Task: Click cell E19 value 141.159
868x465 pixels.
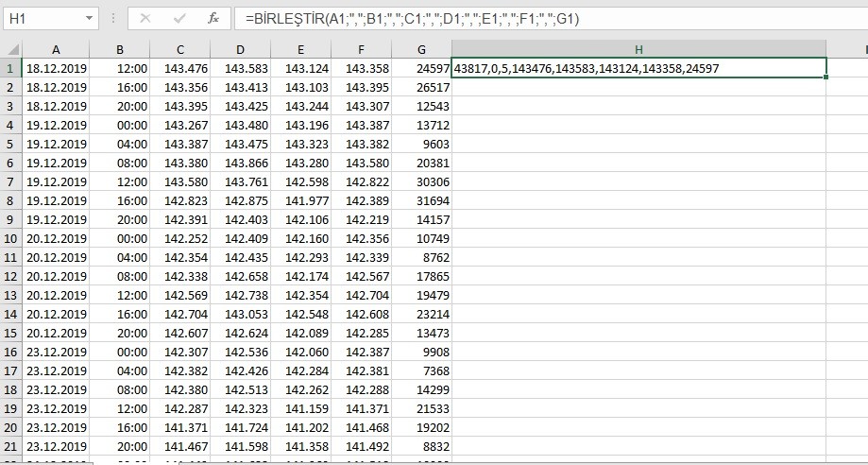Action: coord(300,408)
